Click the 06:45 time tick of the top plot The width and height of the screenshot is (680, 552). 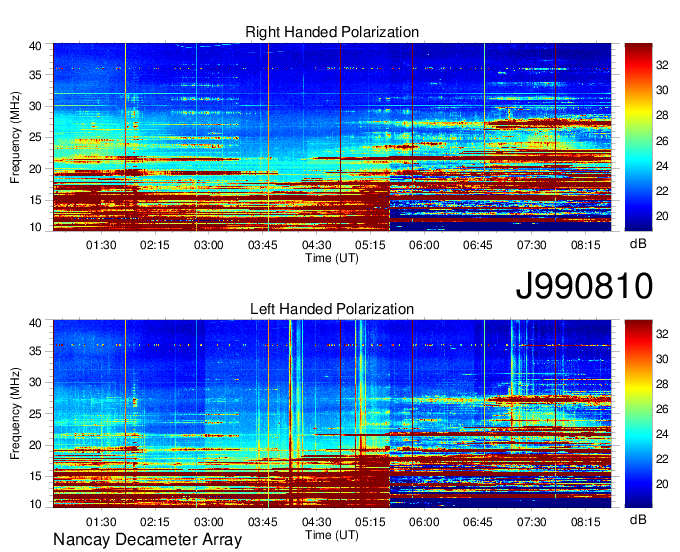[x=477, y=245]
